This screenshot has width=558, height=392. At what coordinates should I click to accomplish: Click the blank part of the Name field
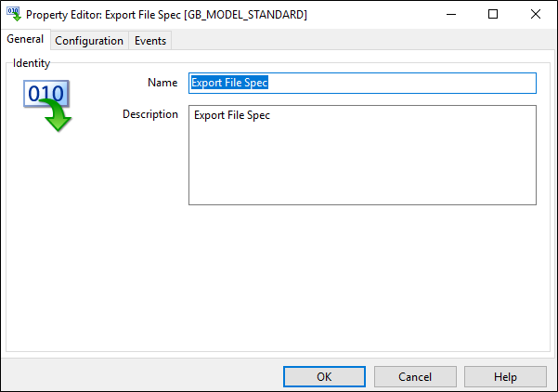[x=401, y=83]
